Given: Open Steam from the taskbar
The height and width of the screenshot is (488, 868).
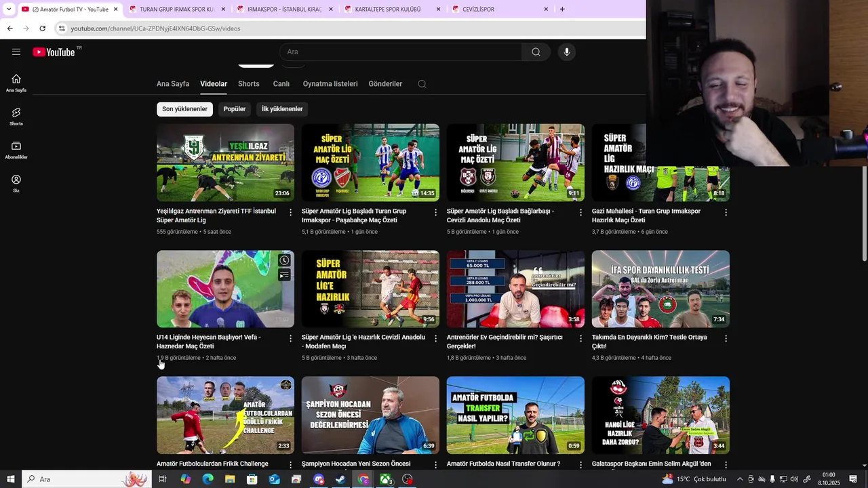Looking at the screenshot, I should pos(341,479).
